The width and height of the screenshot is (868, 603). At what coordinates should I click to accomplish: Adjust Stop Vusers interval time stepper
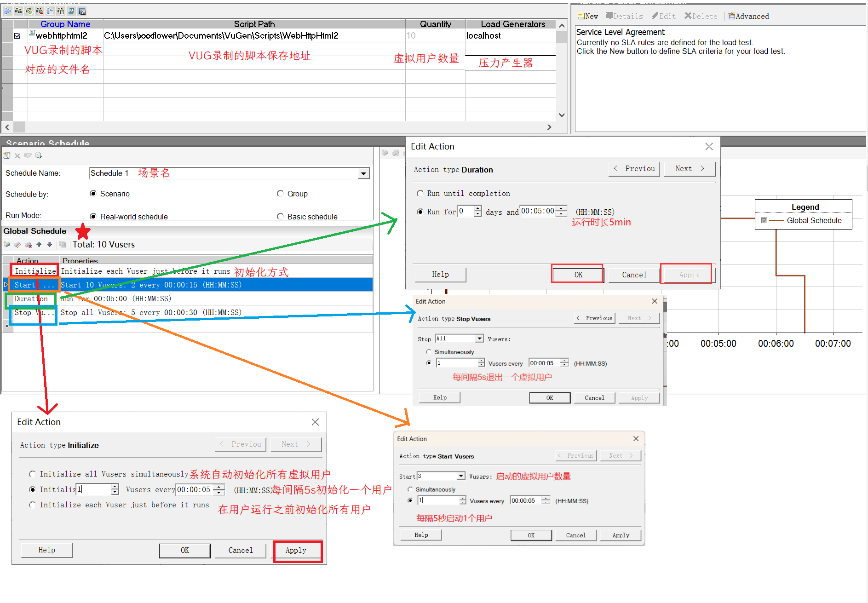pyautogui.click(x=564, y=363)
